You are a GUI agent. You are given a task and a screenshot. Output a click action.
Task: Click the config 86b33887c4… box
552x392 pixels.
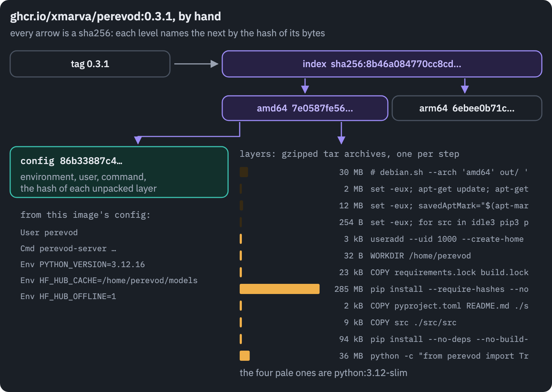coord(119,172)
